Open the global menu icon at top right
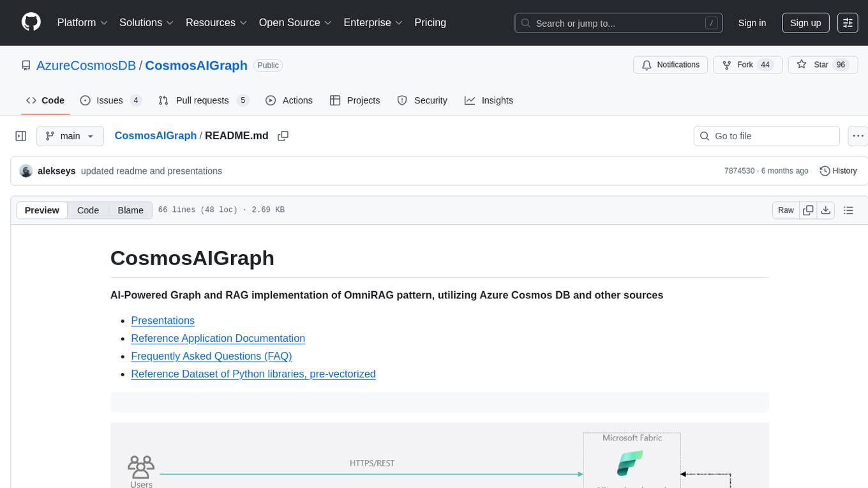Viewport: 868px width, 488px height. [848, 23]
